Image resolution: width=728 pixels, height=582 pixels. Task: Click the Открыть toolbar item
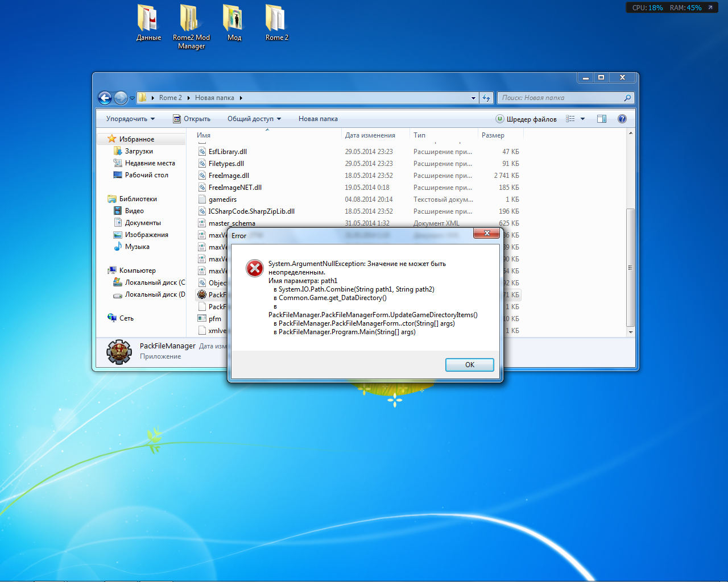(x=192, y=119)
